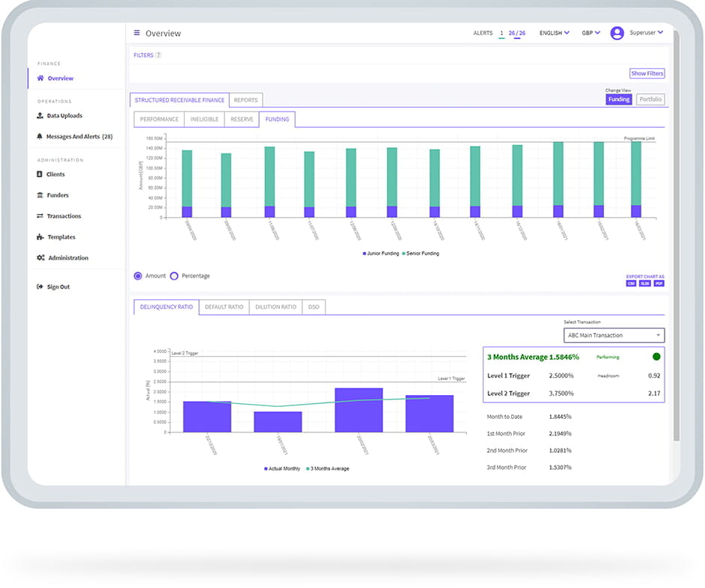Export funding chart as XLSX

tap(644, 284)
